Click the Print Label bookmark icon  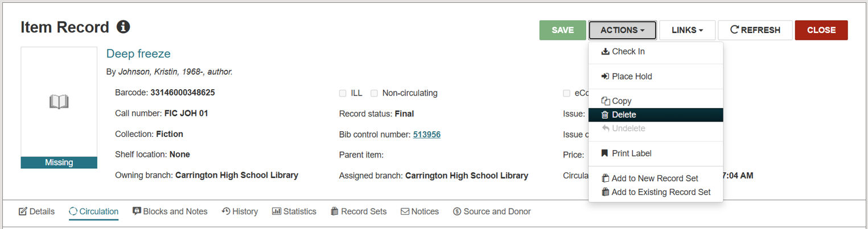[605, 153]
